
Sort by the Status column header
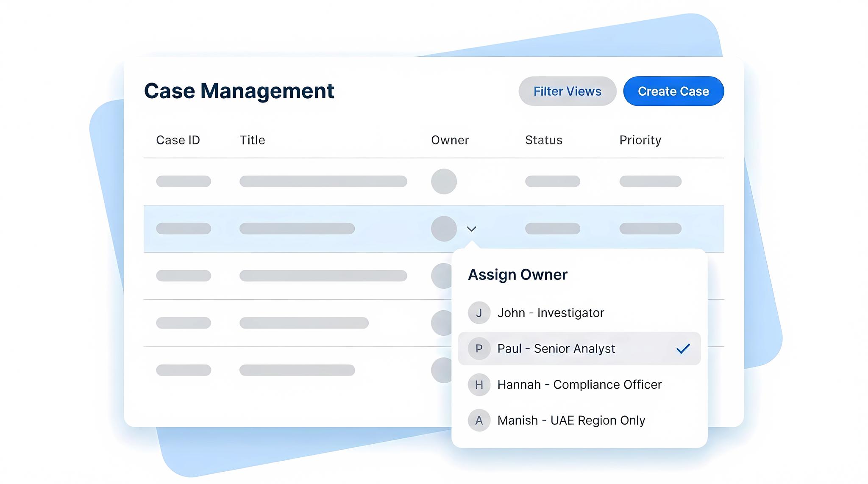[544, 140]
